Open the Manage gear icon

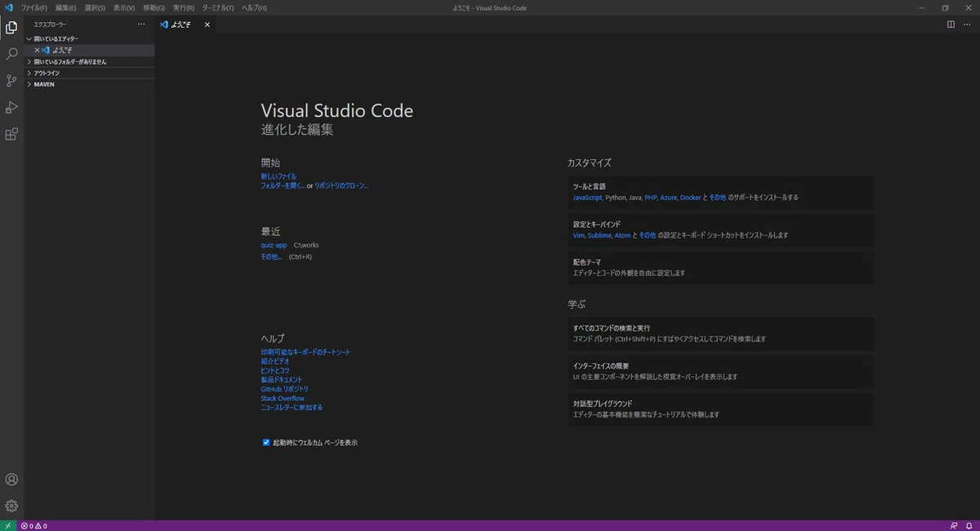click(x=11, y=506)
